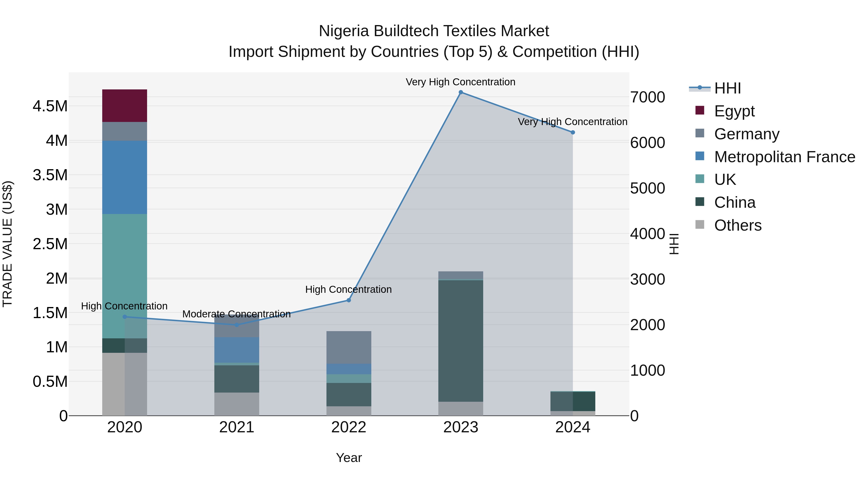This screenshot has width=868, height=488.
Task: Click the China segment of 2024 bar
Action: pos(573,401)
